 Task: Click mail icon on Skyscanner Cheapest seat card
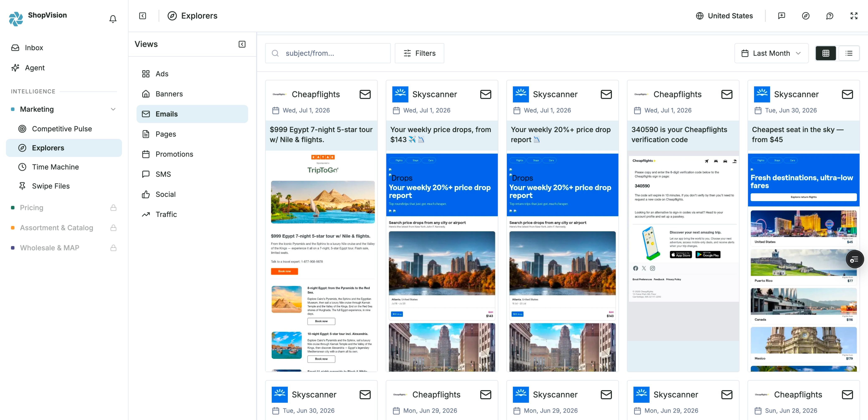click(x=848, y=94)
